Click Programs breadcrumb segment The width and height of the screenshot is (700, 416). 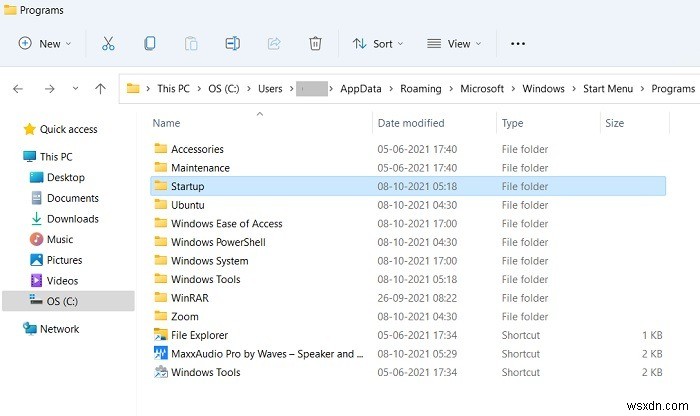(x=673, y=89)
